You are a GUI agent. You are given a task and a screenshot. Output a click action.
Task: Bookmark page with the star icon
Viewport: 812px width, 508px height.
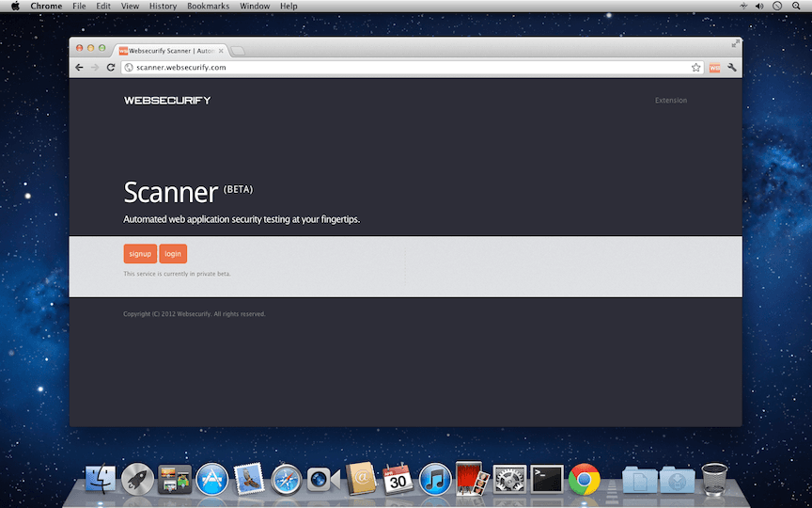click(696, 68)
